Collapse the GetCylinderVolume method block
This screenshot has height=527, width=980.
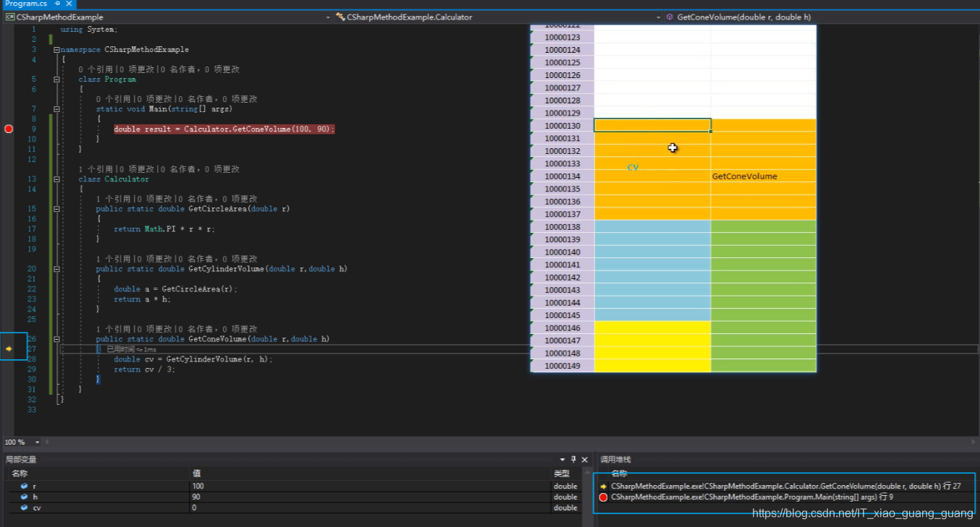(x=56, y=269)
